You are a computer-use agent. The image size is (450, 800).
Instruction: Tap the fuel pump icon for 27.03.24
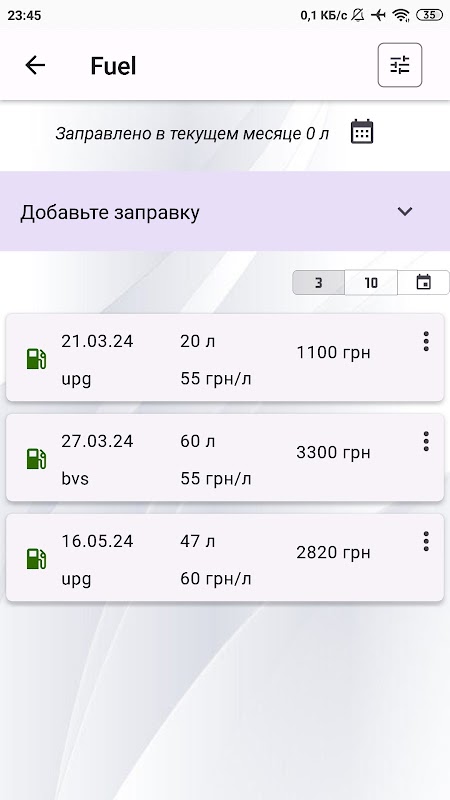36,459
